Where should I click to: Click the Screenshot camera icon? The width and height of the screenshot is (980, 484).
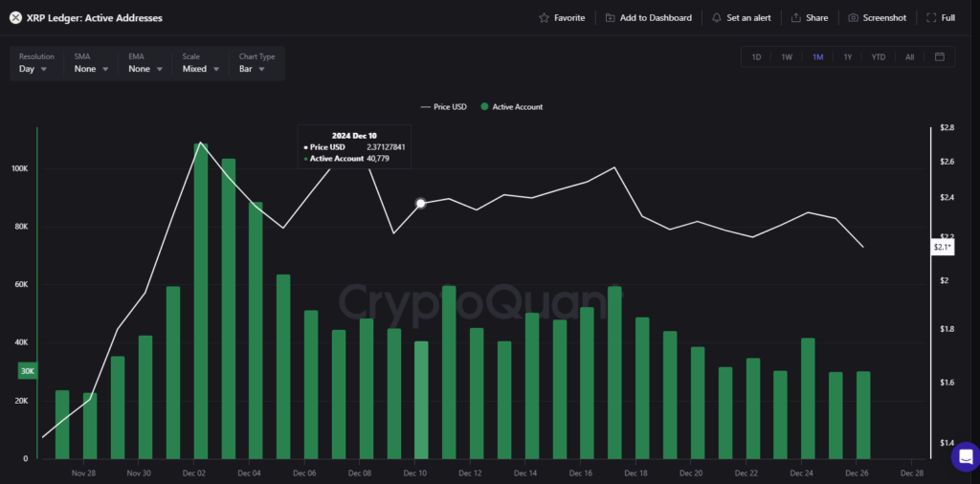pos(853,18)
